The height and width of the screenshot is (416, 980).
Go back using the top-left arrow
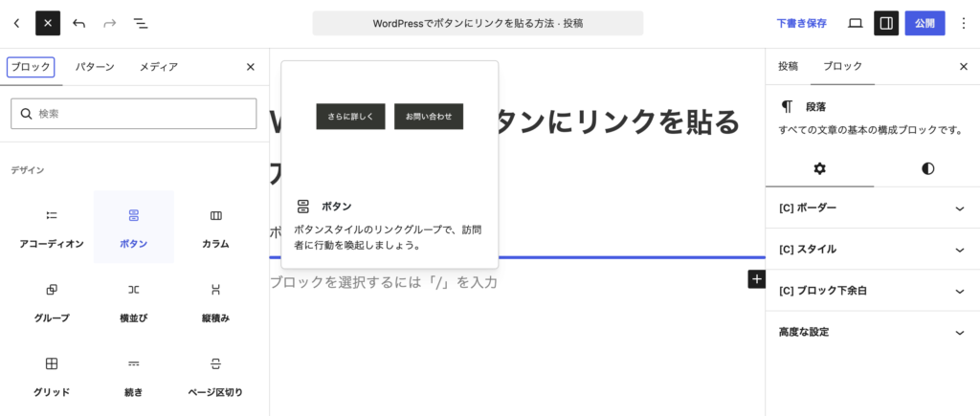click(17, 24)
